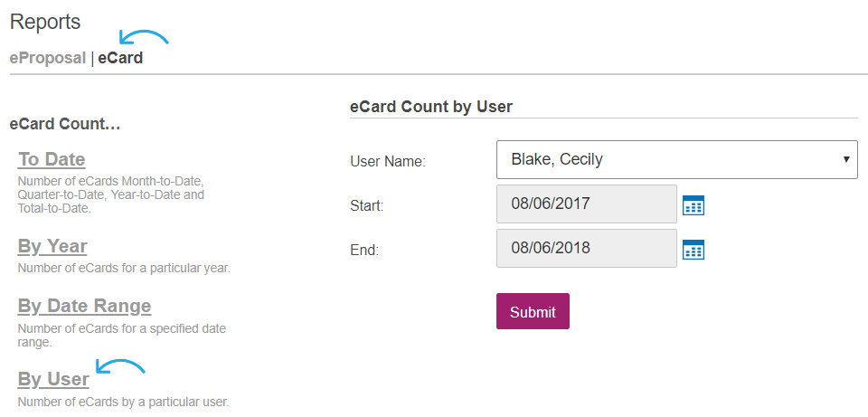
Task: Click the eCard Count by User heading
Action: 431,107
